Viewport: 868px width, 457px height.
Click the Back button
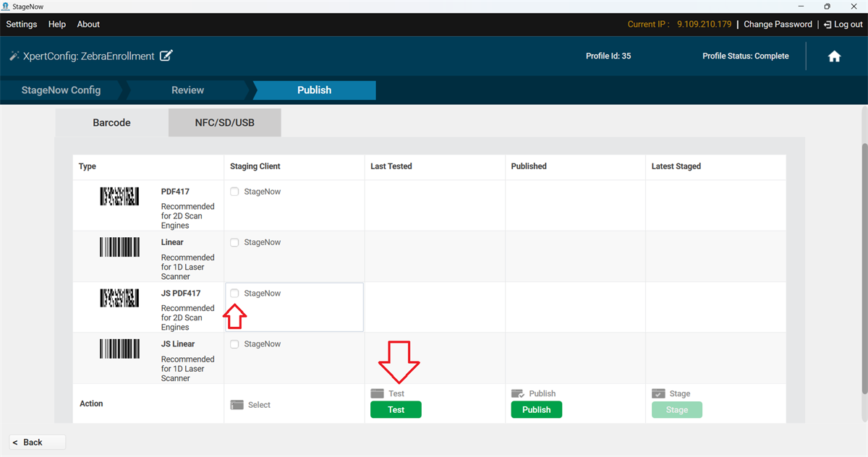coord(37,442)
